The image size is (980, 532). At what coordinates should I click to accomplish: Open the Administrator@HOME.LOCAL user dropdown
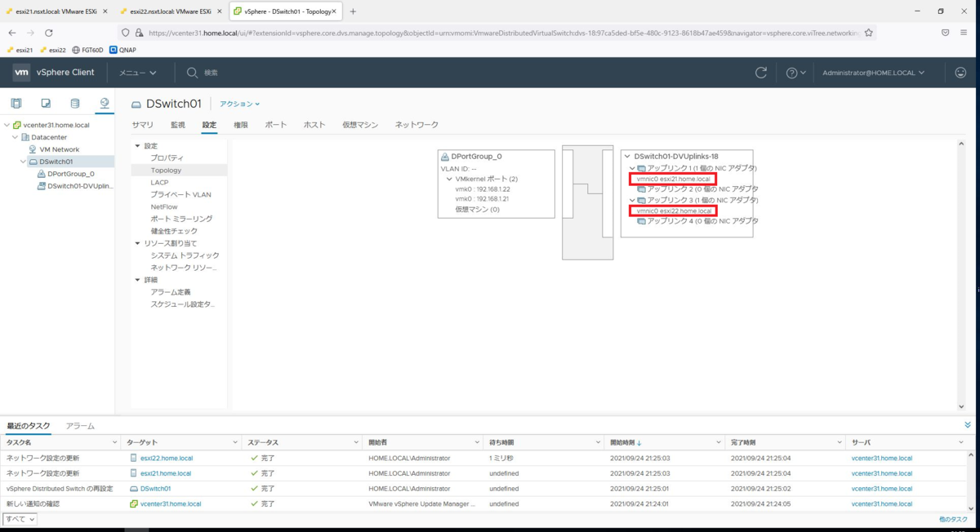tap(873, 73)
